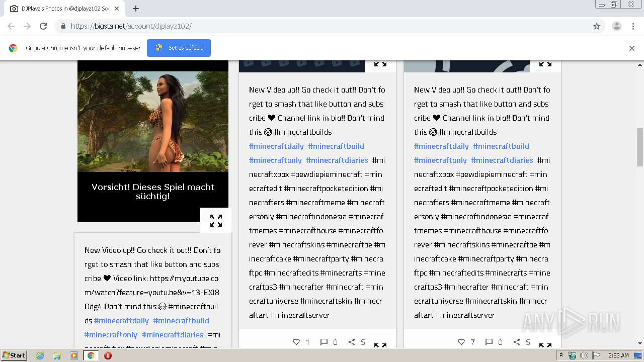Screen dimensions: 644x362
Task: Expand image below the right post
Action: tap(545, 344)
